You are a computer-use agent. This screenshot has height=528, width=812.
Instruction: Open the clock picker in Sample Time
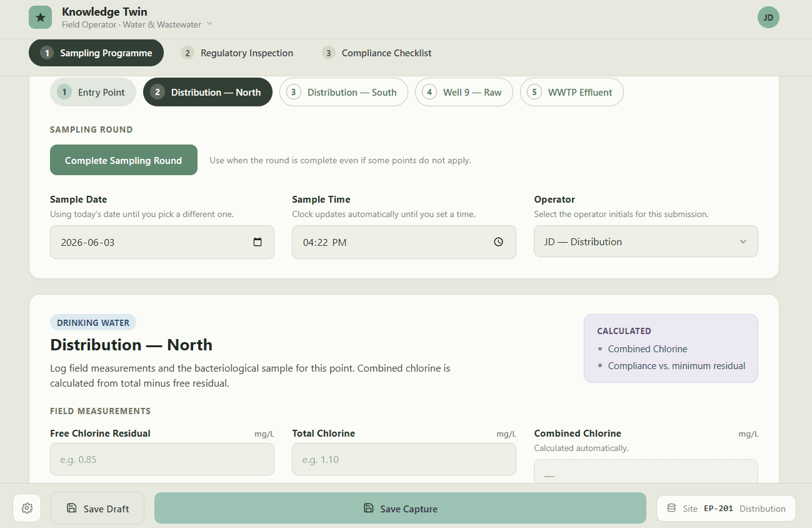coord(498,242)
